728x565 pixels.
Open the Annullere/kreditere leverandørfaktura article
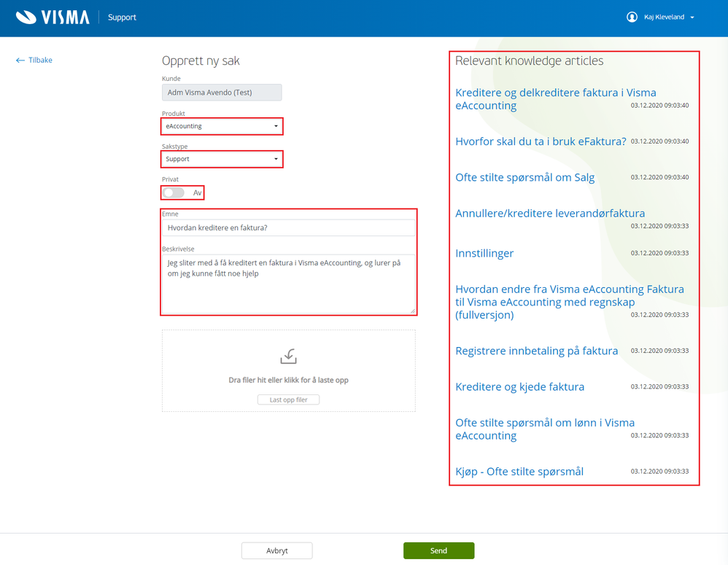550,214
